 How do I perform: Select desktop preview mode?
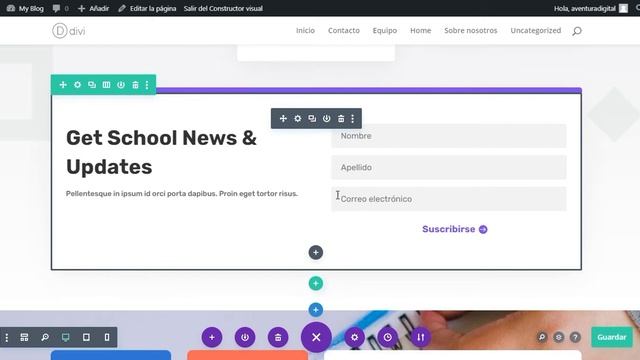click(x=65, y=337)
